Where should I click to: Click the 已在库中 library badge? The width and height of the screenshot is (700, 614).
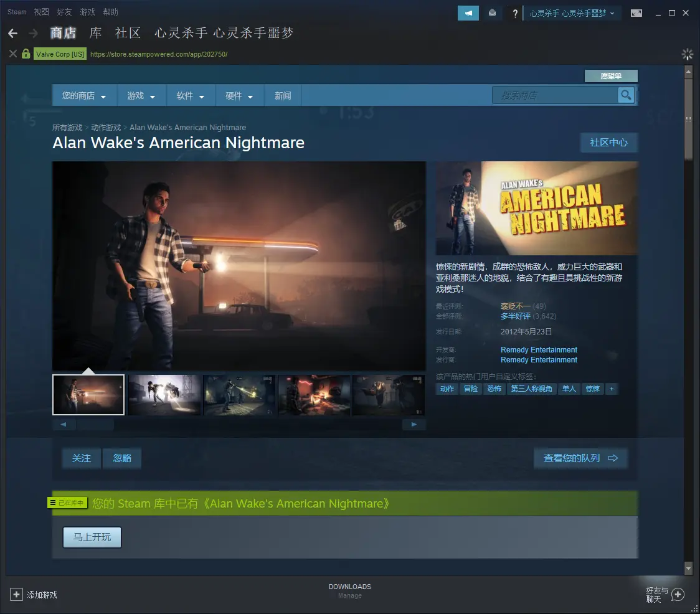67,503
